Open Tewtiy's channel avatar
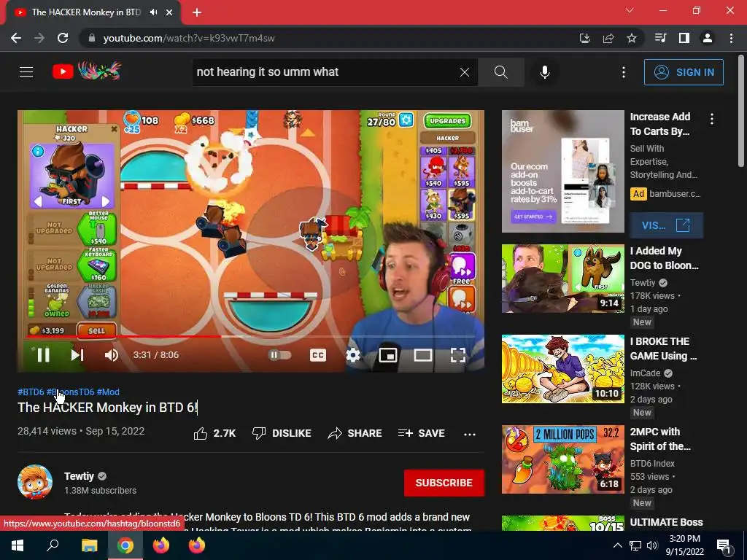This screenshot has height=560, width=747. [x=35, y=482]
